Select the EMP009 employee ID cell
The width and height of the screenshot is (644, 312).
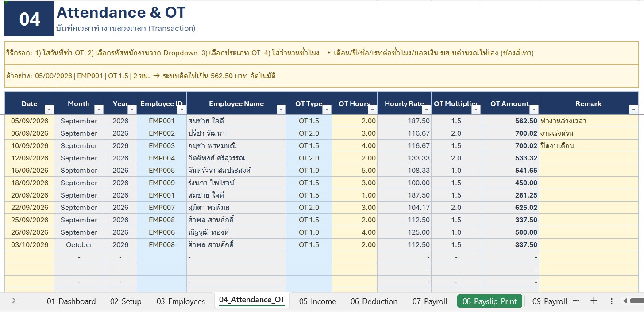pos(162,183)
